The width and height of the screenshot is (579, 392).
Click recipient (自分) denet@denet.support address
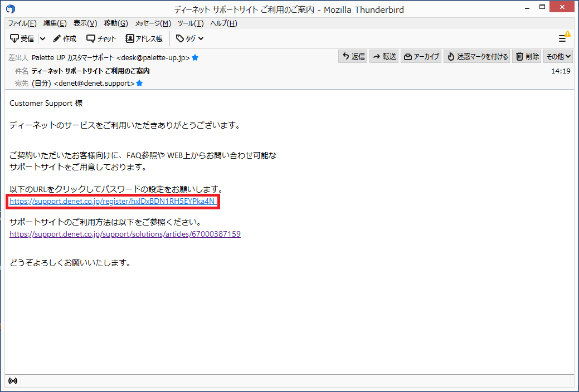coord(83,84)
